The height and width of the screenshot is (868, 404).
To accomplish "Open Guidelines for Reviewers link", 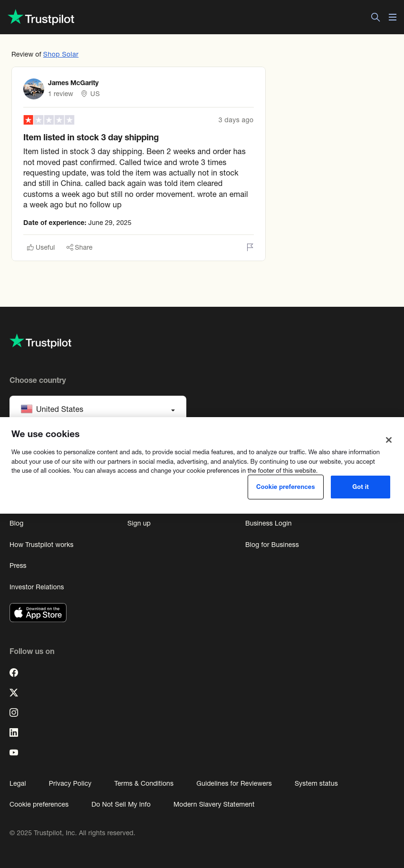I will click(x=234, y=783).
